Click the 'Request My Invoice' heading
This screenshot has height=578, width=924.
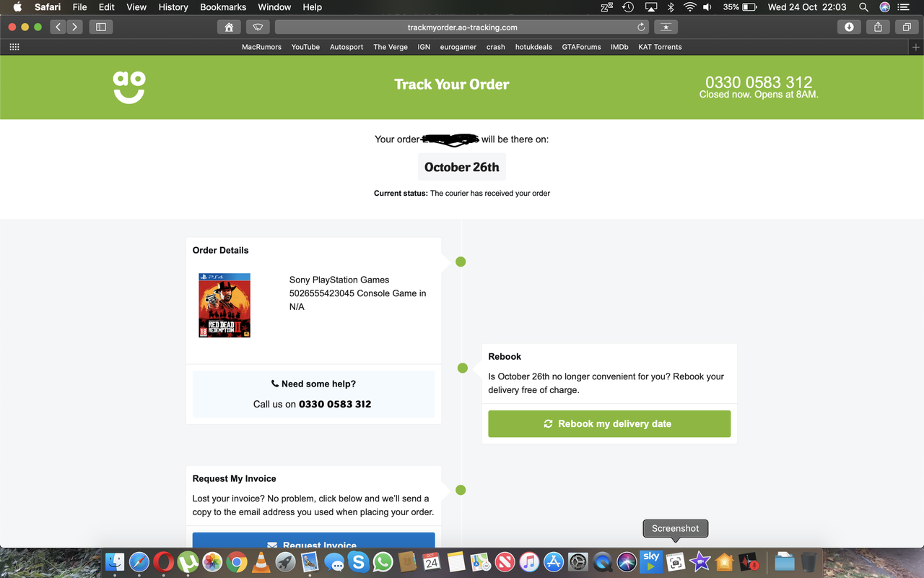(234, 478)
